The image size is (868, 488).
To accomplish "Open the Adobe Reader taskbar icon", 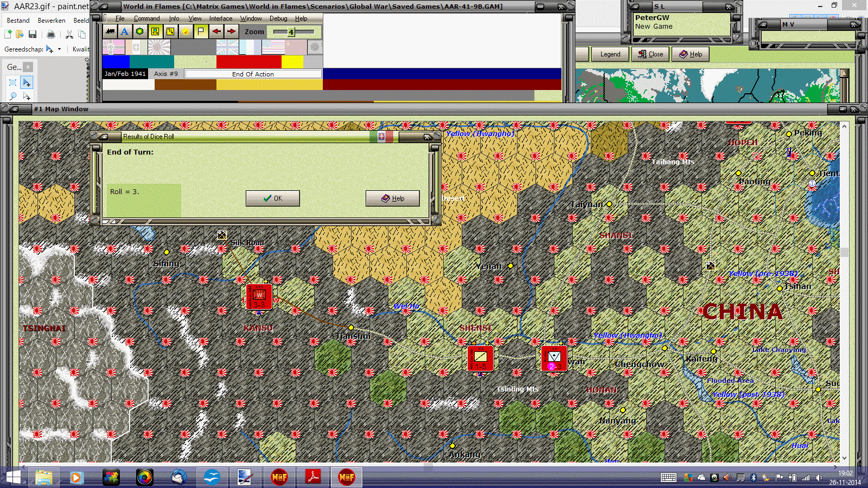I will [313, 478].
